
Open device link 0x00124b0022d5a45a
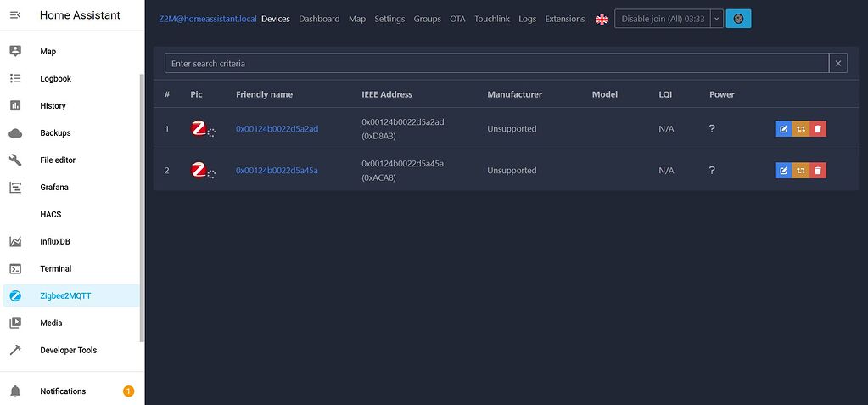point(277,171)
